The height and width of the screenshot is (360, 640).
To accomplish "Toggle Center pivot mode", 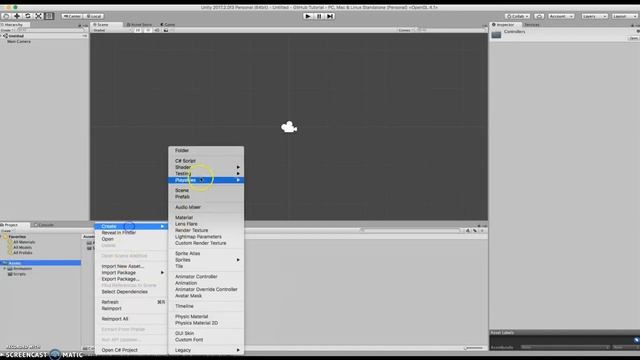I will coord(72,16).
